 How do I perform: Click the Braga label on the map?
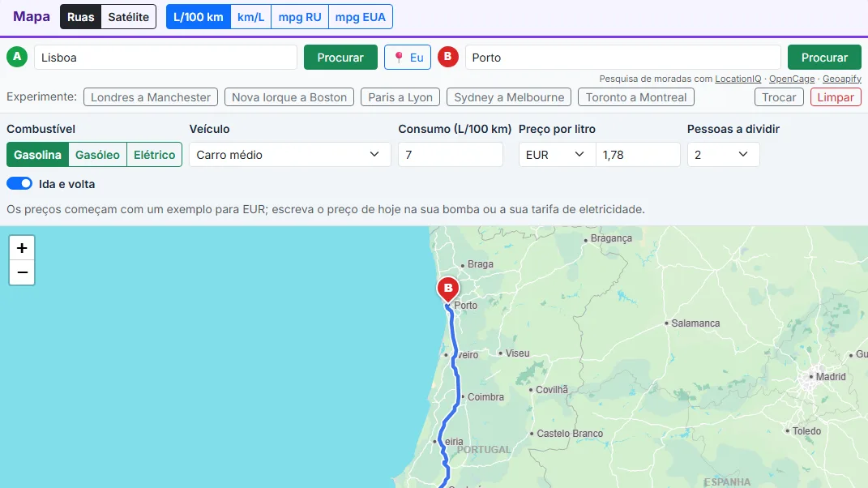click(480, 264)
